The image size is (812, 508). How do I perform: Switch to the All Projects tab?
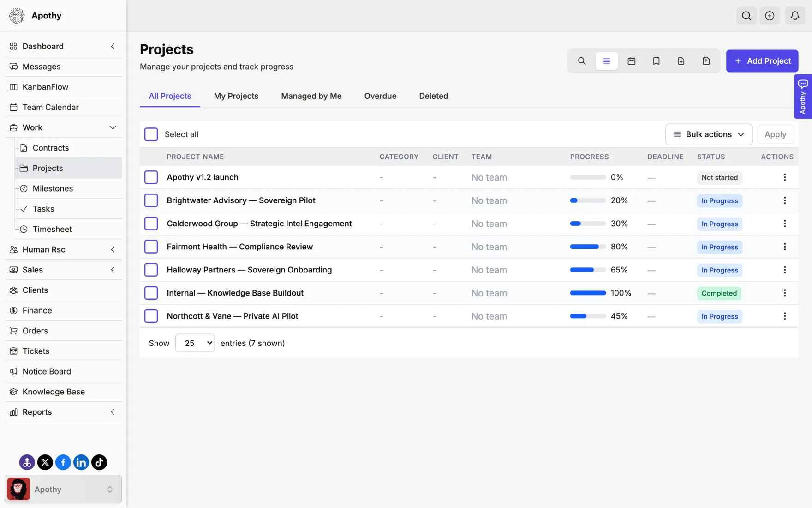pyautogui.click(x=170, y=96)
